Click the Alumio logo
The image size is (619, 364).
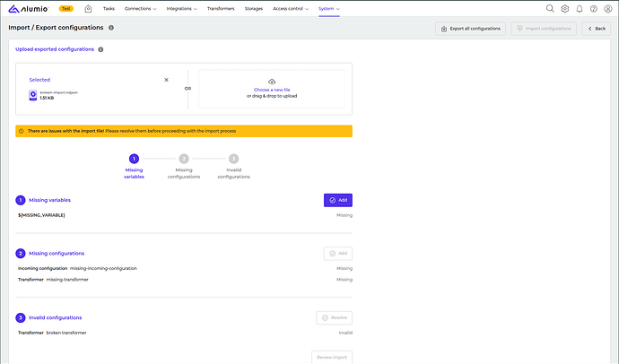tap(30, 9)
